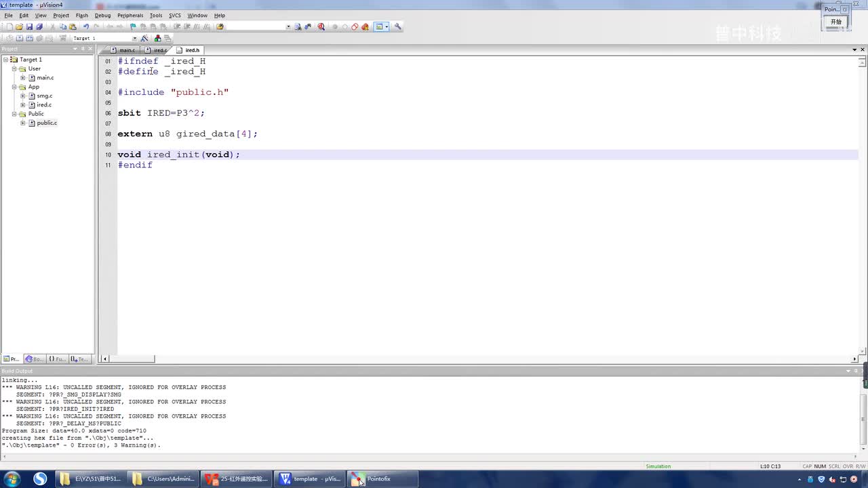
Task: Expand the public.c file node
Action: click(x=23, y=123)
